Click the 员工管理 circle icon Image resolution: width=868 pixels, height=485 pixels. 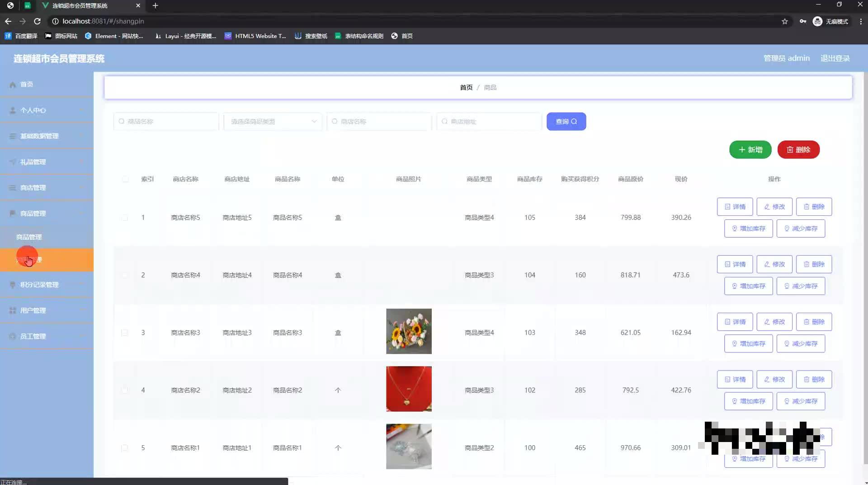[13, 336]
